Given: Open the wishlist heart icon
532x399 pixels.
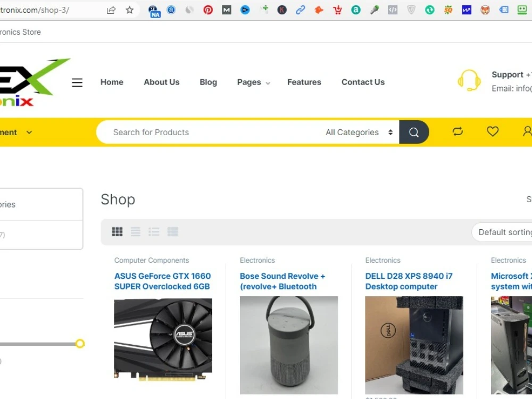Looking at the screenshot, I should [x=493, y=131].
